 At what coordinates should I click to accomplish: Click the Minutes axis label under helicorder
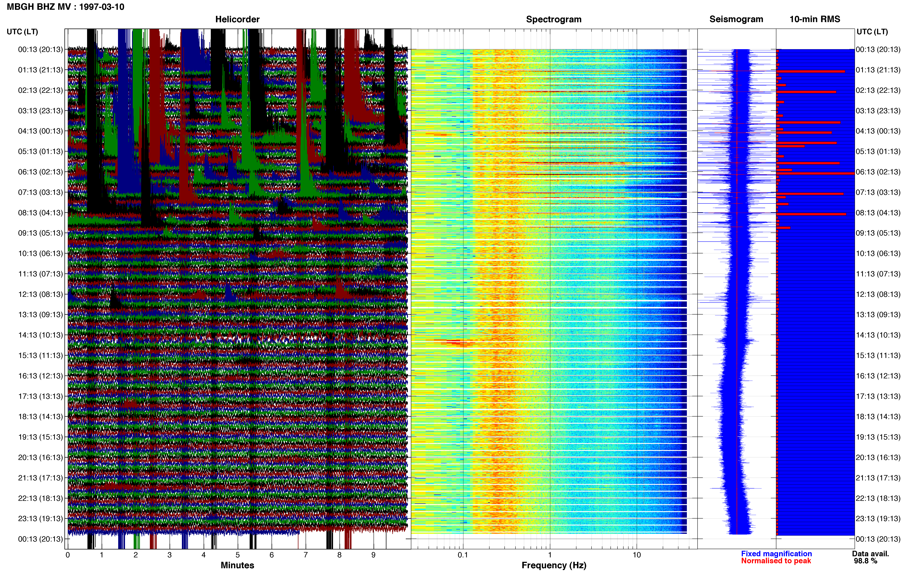(x=237, y=565)
